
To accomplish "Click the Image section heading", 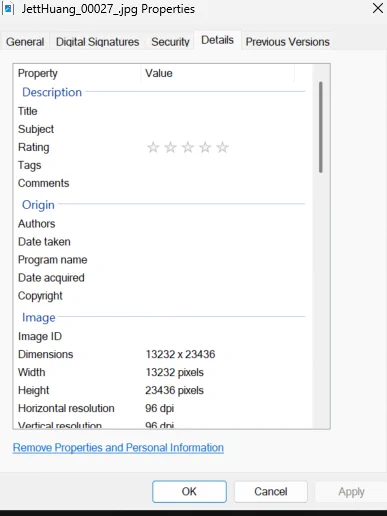I will click(x=38, y=317).
